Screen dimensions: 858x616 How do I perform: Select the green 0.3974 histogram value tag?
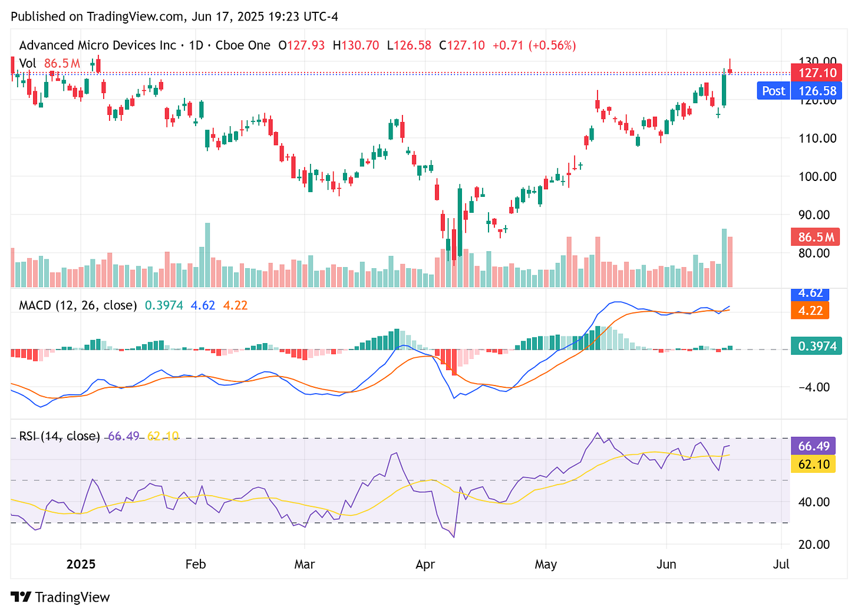pyautogui.click(x=816, y=346)
